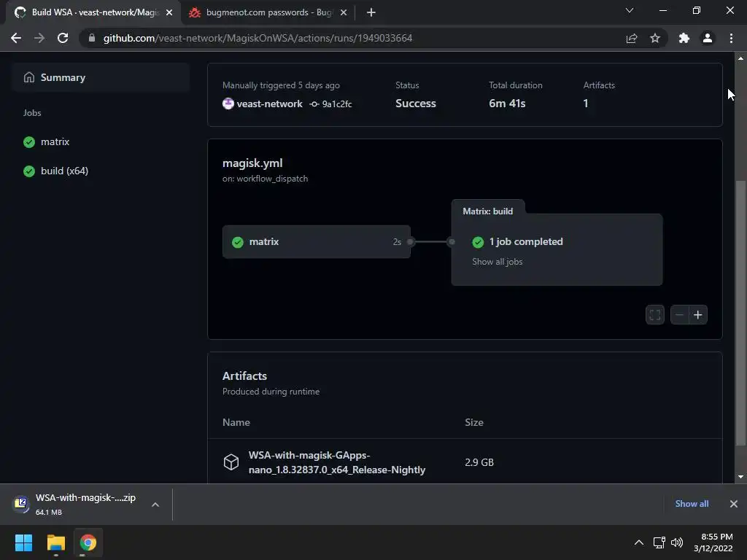Open File Explorer from taskbar
The height and width of the screenshot is (560, 747).
pyautogui.click(x=55, y=542)
